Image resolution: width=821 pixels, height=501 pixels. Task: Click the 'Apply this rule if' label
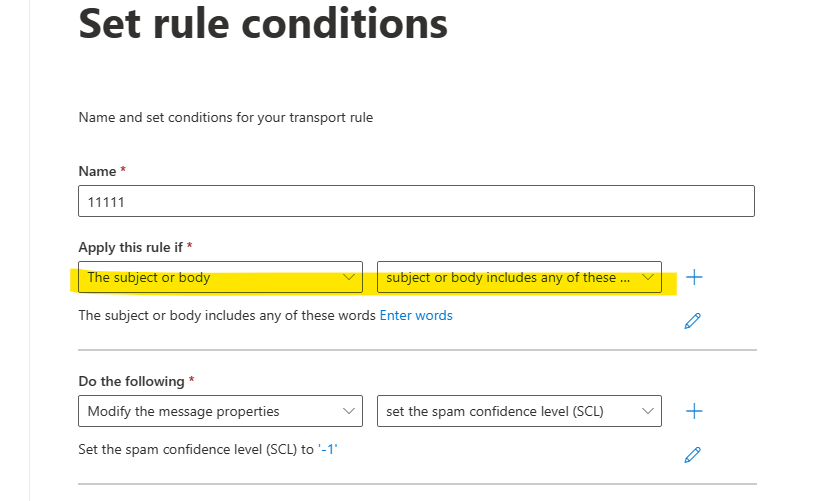point(130,247)
